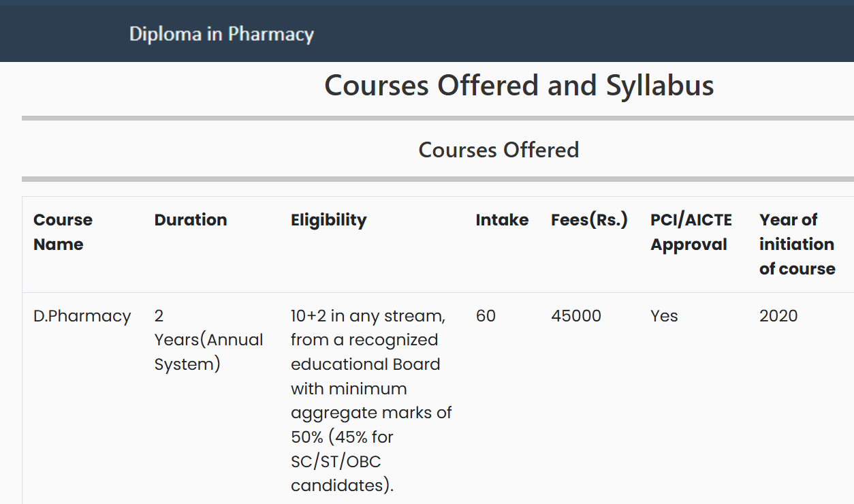The image size is (854, 504).
Task: Click the Intake column header
Action: click(x=502, y=220)
